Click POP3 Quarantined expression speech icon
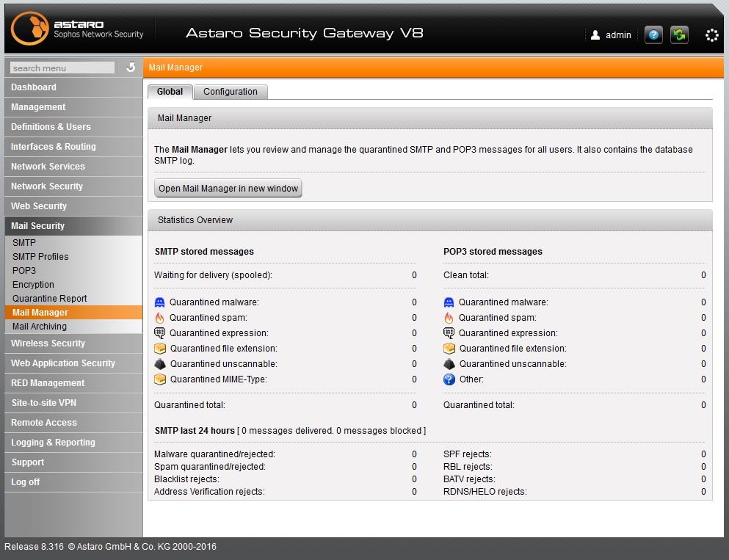Viewport: 729px width, 560px height. tap(449, 332)
